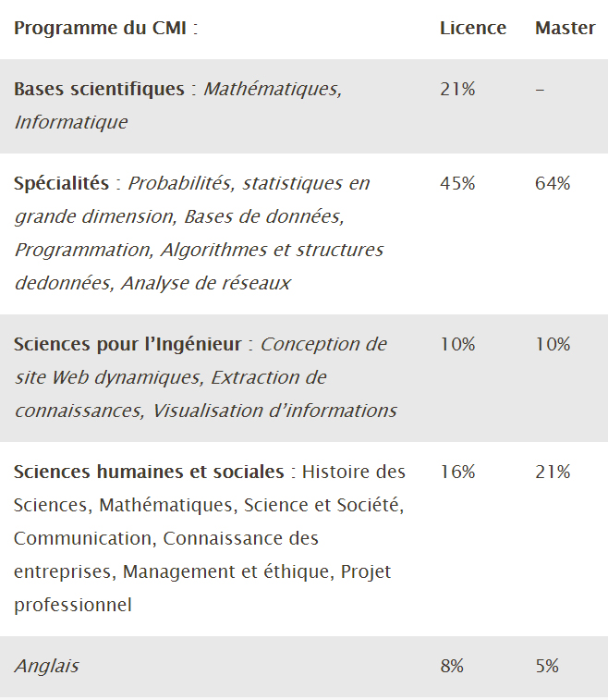The height and width of the screenshot is (700, 608).
Task: Click the Master dash for Bases scientifiques
Action: [540, 89]
